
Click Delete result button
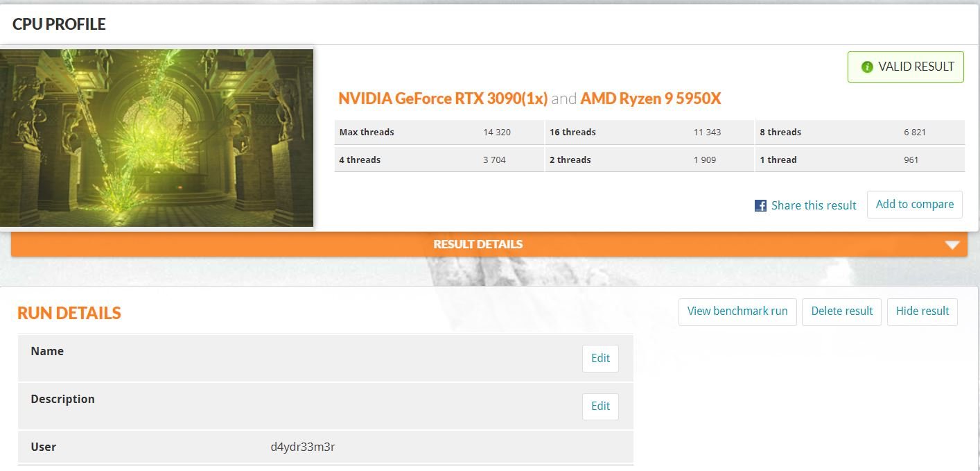click(842, 311)
